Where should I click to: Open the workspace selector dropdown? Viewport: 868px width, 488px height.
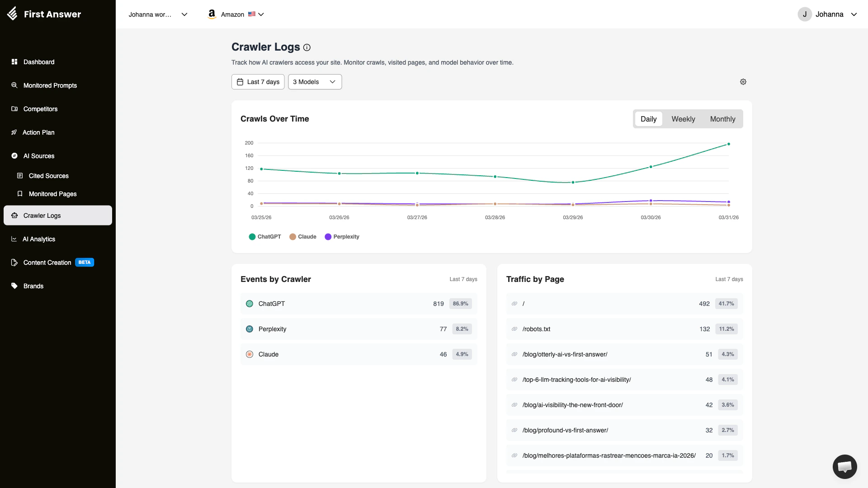click(x=157, y=14)
